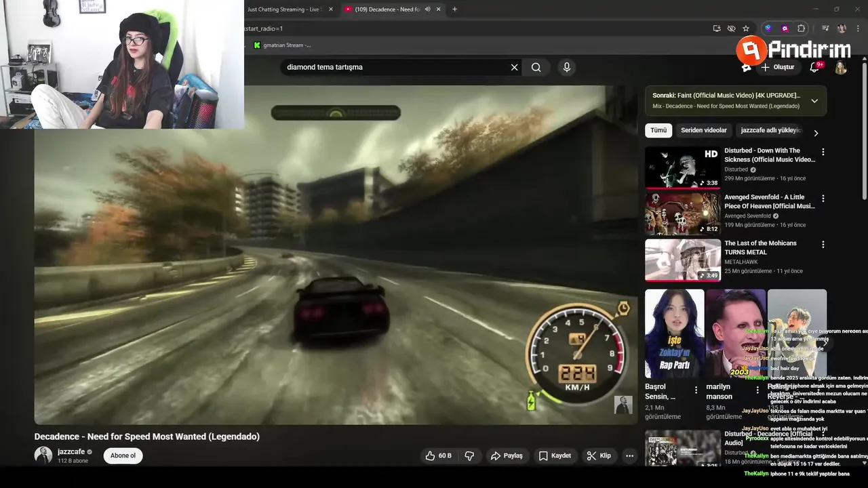Image resolution: width=868 pixels, height=488 pixels.
Task: Open the blue shield extension icon
Action: pyautogui.click(x=768, y=28)
